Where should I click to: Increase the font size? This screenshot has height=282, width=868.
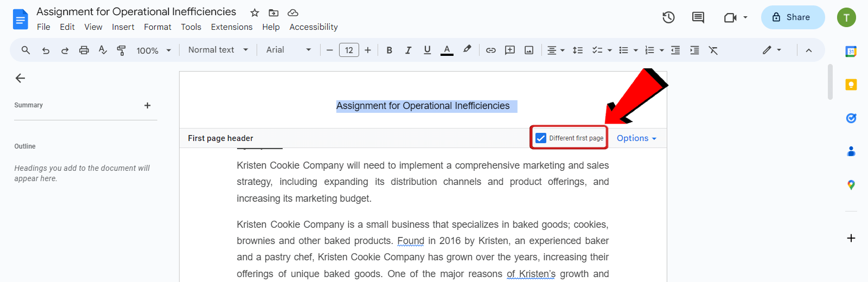click(368, 50)
